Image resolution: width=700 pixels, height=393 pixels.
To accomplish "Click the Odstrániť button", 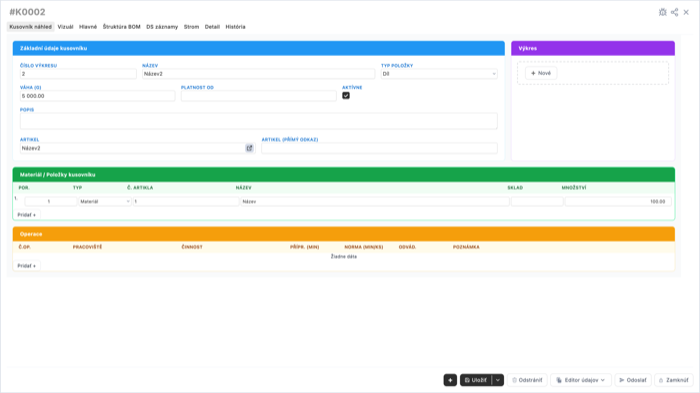I will coord(527,380).
